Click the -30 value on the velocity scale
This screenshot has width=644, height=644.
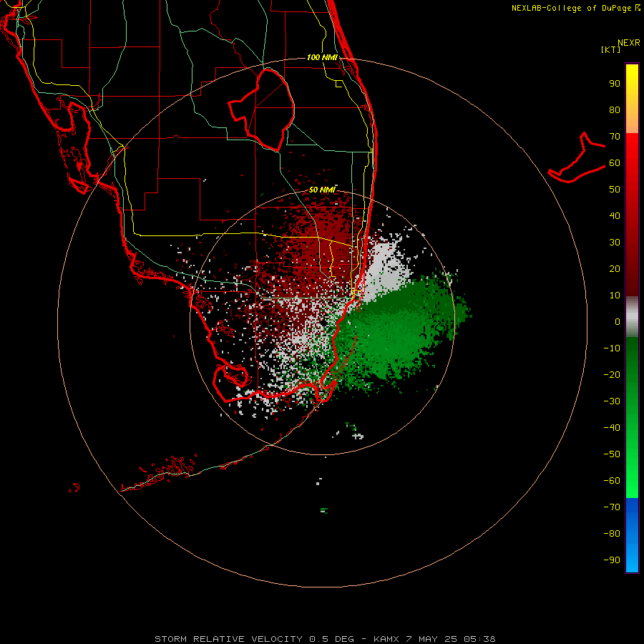612,401
